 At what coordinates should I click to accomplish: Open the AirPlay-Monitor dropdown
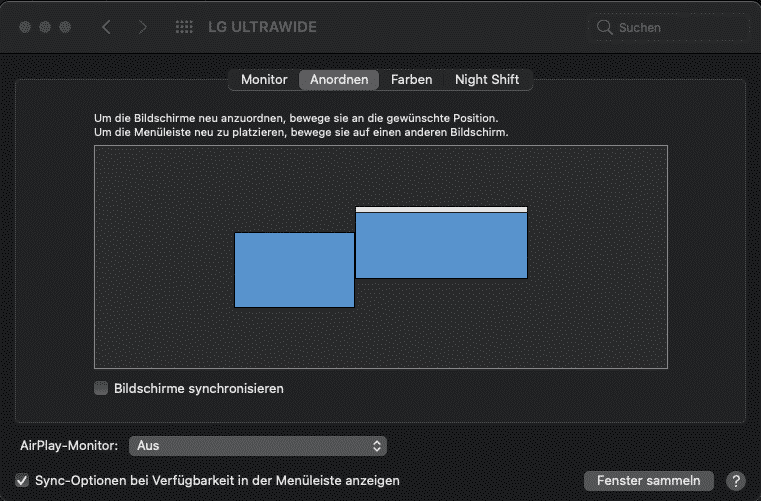click(258, 446)
